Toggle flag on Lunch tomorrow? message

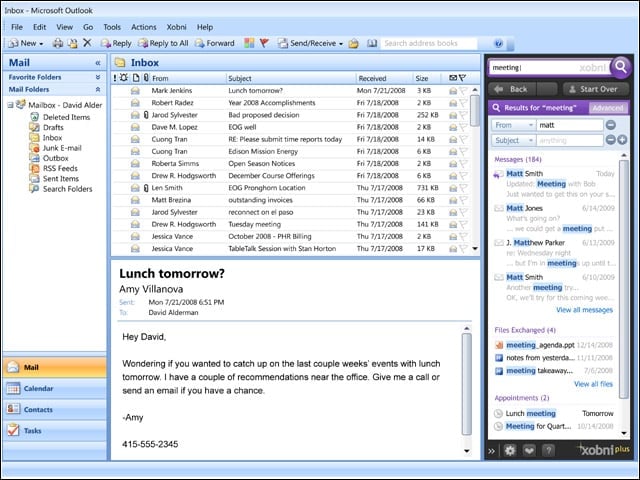pyautogui.click(x=463, y=91)
